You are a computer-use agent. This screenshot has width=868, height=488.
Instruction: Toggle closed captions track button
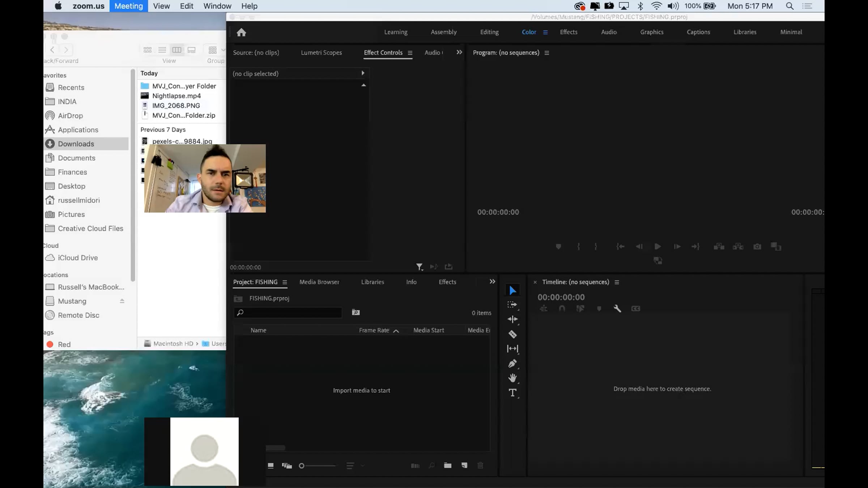click(x=635, y=308)
